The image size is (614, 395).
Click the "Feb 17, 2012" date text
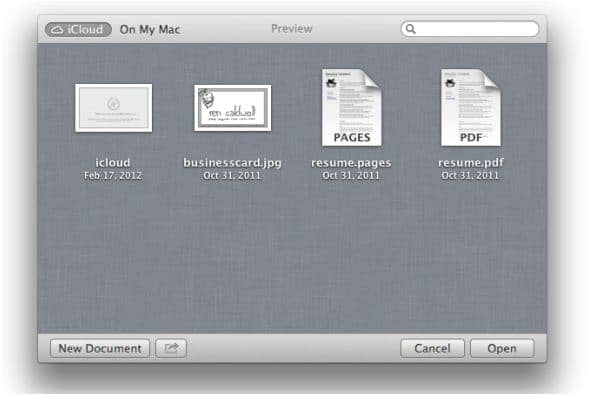pos(113,175)
